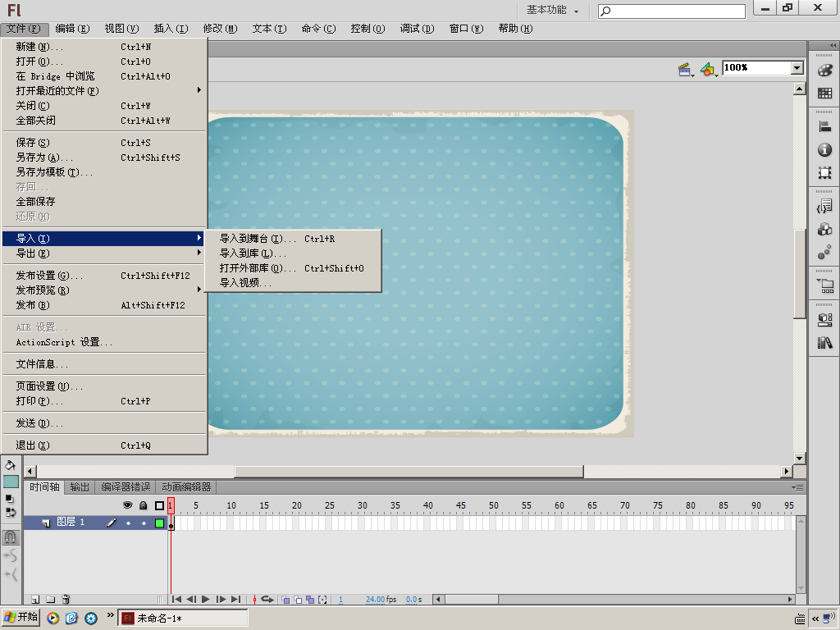Screen dimensions: 840x630
Task: Open the Info panel icon
Action: point(825,149)
